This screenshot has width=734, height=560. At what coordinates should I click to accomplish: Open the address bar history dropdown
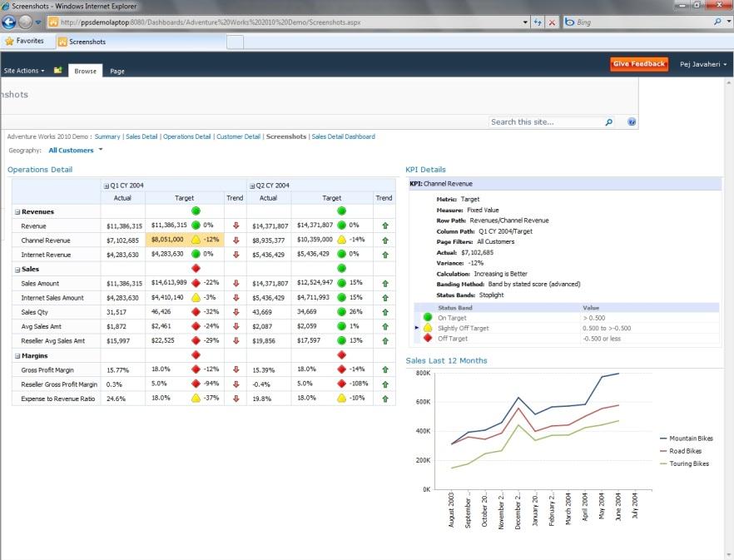525,22
